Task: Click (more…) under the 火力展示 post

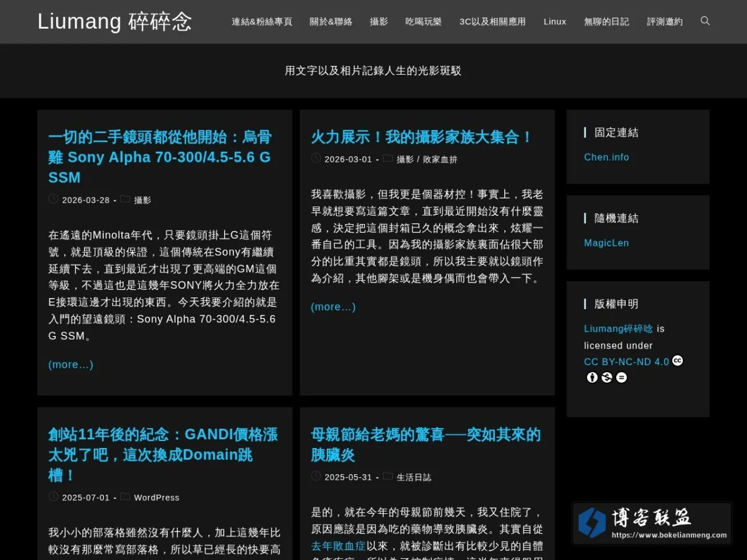Action: click(x=334, y=307)
